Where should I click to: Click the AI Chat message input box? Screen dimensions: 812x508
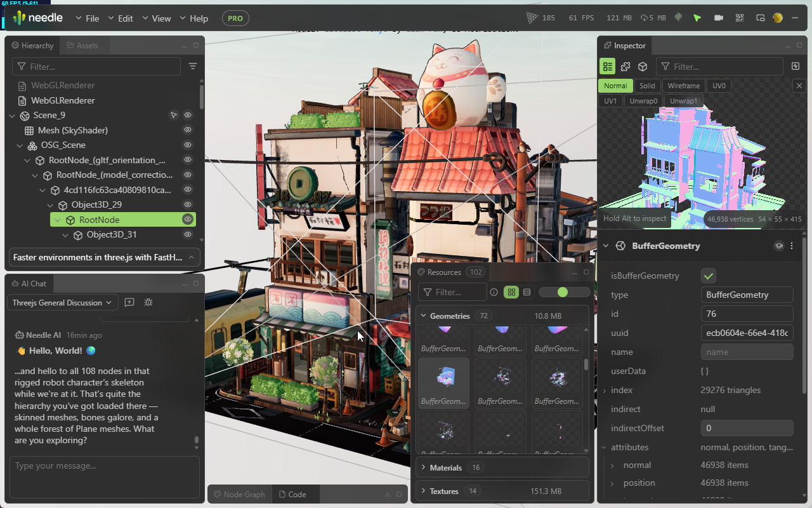[105, 477]
